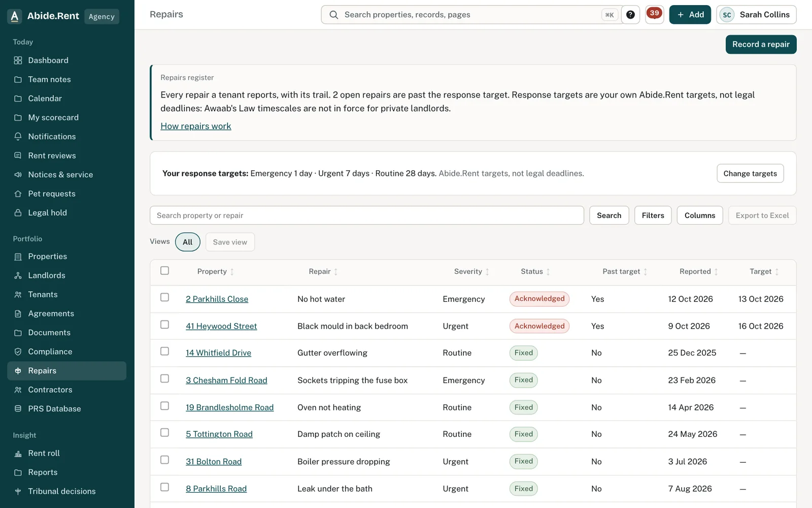The width and height of the screenshot is (812, 508).
Task: Go to Team notes in sidebar
Action: (67, 79)
